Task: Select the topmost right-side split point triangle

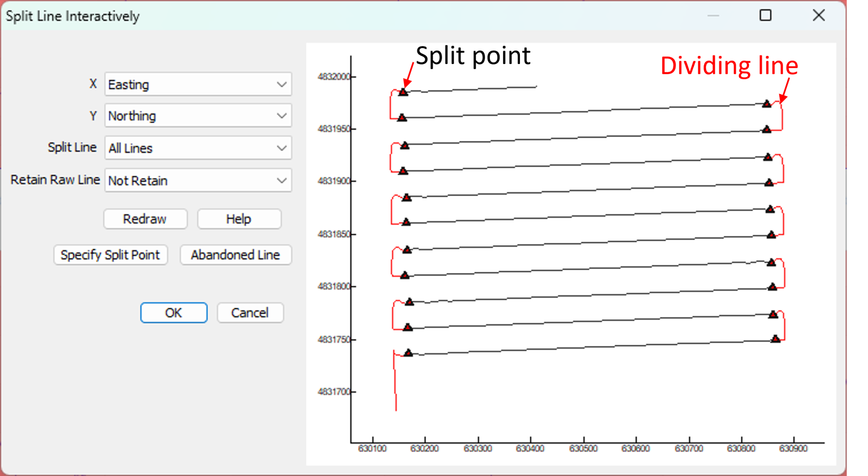Action: point(766,104)
